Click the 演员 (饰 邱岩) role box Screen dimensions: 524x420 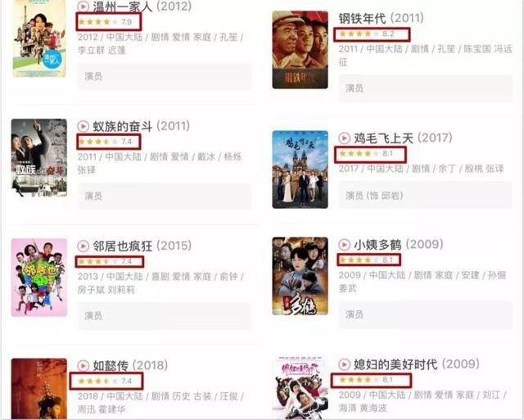tap(426, 196)
